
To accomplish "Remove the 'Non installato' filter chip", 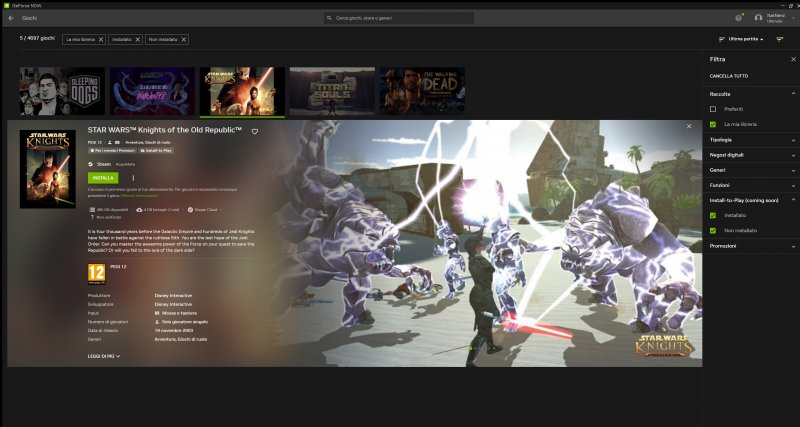I will [184, 39].
